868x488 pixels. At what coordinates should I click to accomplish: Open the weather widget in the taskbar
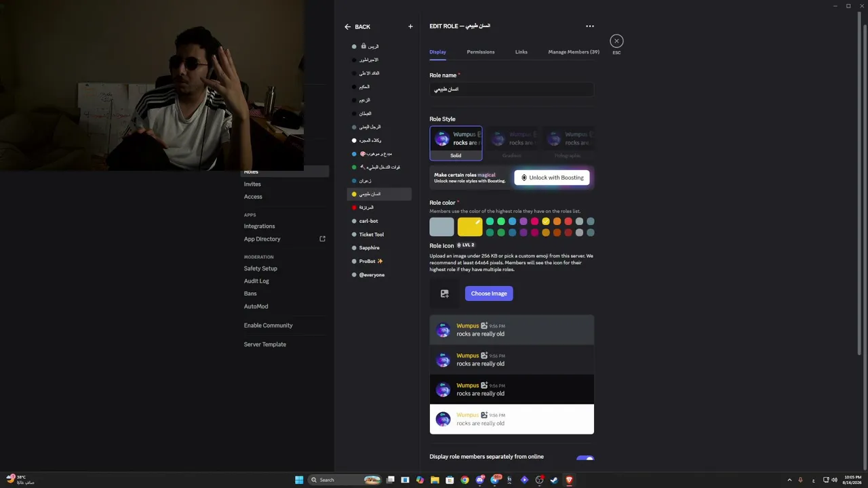[19, 480]
